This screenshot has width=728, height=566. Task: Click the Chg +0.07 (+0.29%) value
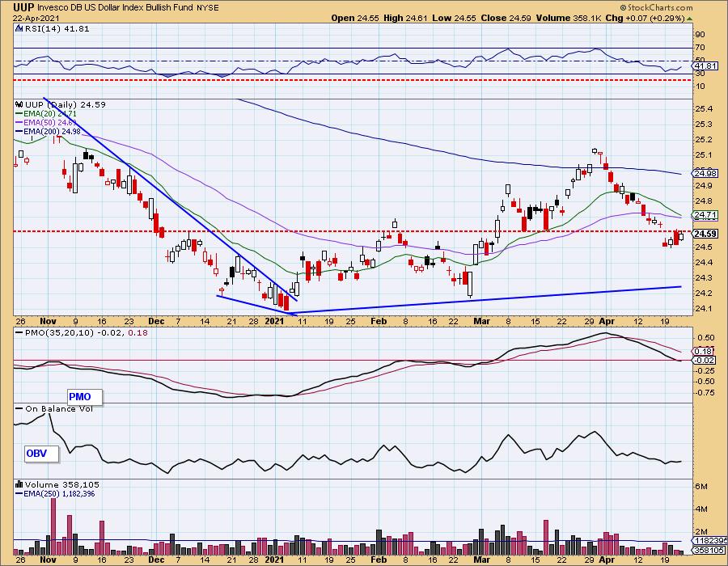tap(645, 18)
